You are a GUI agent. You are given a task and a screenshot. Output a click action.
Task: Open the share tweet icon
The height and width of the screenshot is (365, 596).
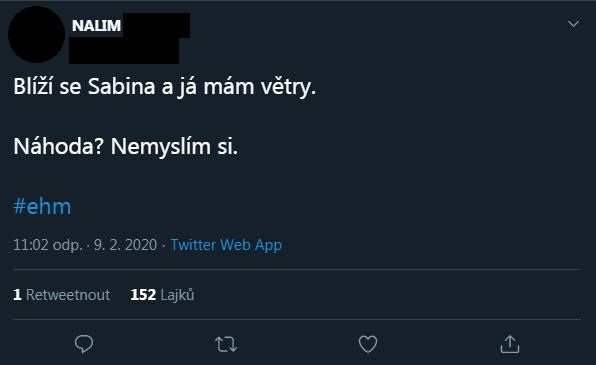[510, 344]
